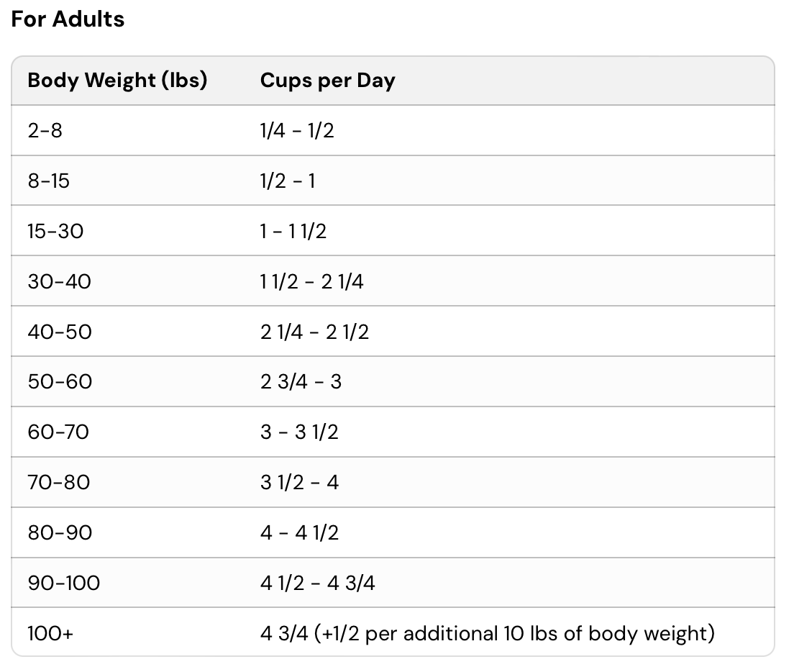Click the 60-70 body weight cell
The height and width of the screenshot is (672, 794).
point(58,432)
